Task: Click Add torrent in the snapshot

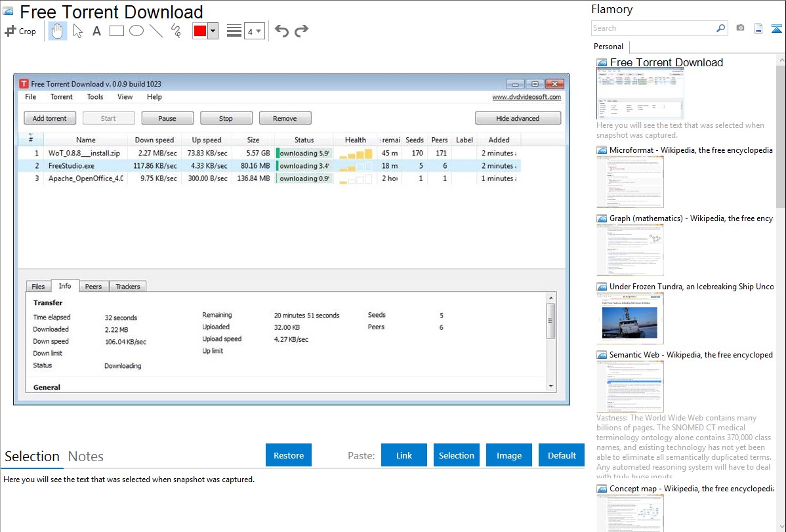Action: pos(50,118)
